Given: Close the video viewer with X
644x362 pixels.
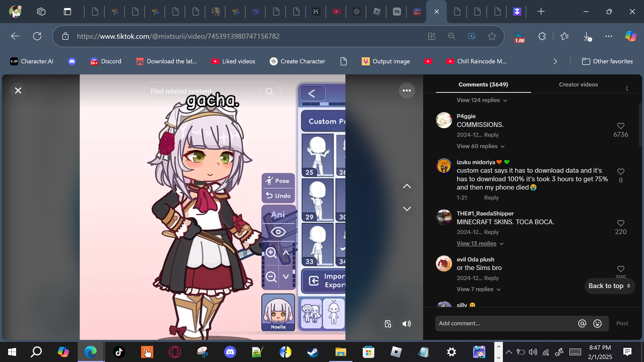Looking at the screenshot, I should [x=18, y=90].
